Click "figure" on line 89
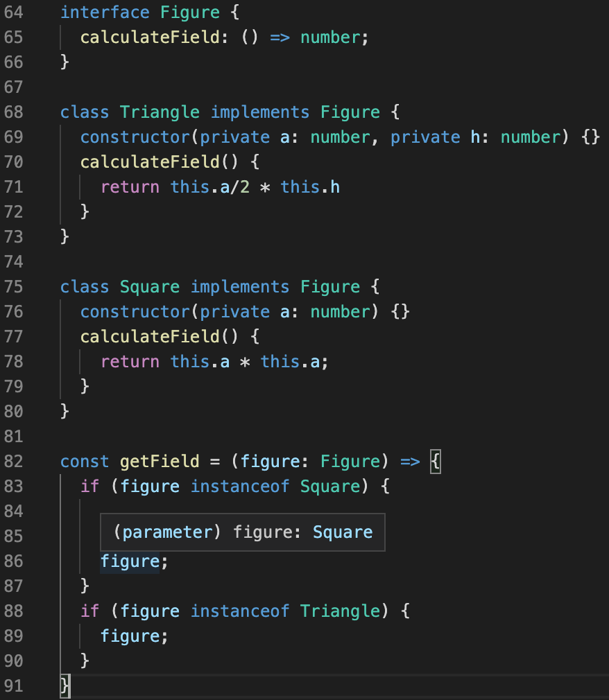 [x=130, y=636]
